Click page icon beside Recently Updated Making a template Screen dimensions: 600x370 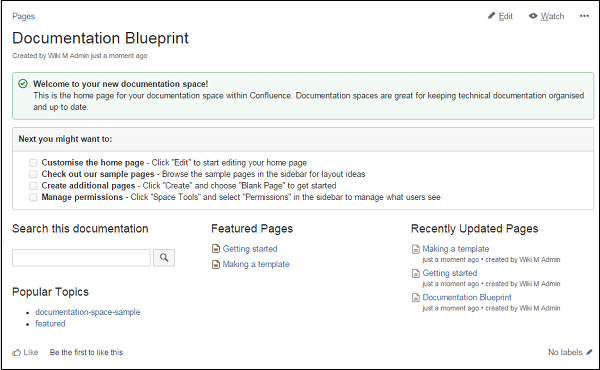coord(416,249)
